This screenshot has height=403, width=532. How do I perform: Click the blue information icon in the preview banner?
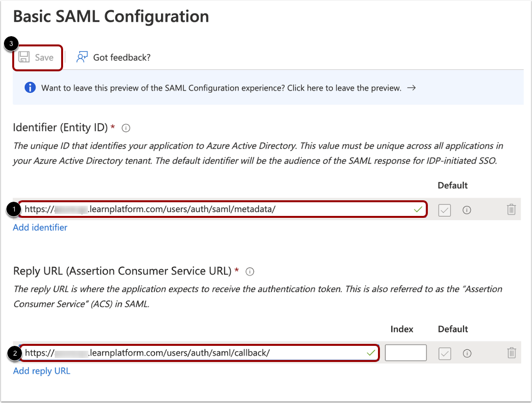[30, 87]
